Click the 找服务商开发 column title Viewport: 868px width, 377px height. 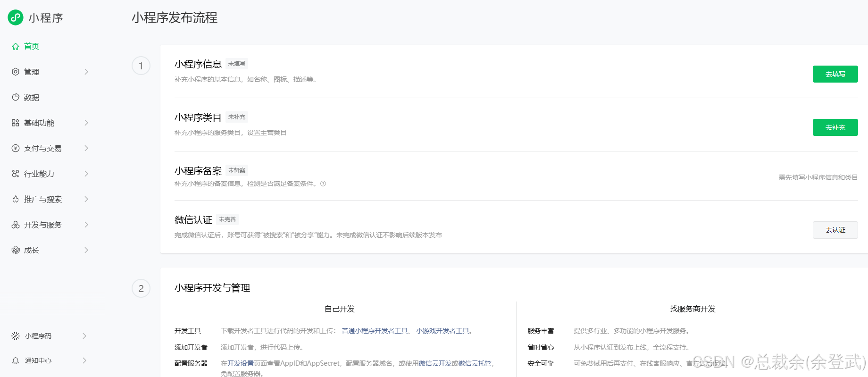(693, 309)
